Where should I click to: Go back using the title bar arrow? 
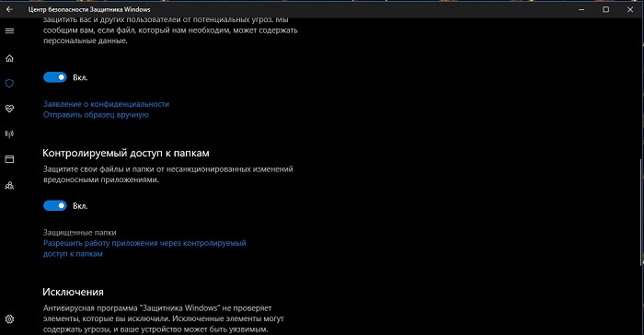point(9,9)
